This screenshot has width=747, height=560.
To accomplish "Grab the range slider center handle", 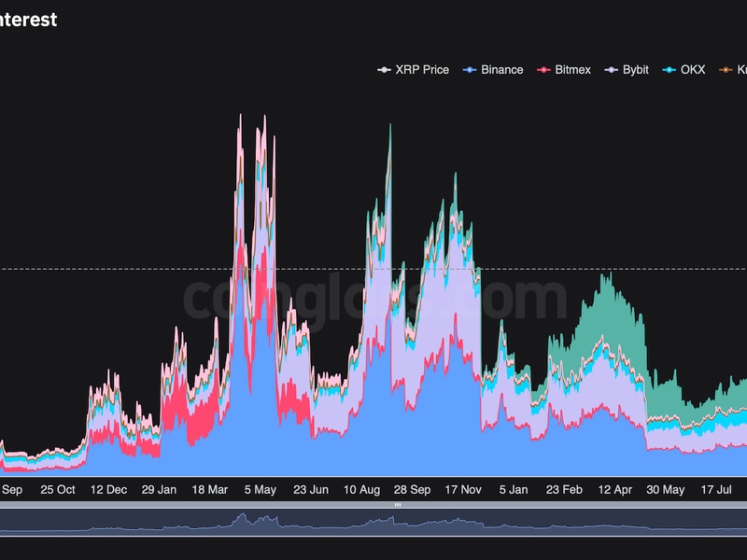I will pyautogui.click(x=397, y=505).
